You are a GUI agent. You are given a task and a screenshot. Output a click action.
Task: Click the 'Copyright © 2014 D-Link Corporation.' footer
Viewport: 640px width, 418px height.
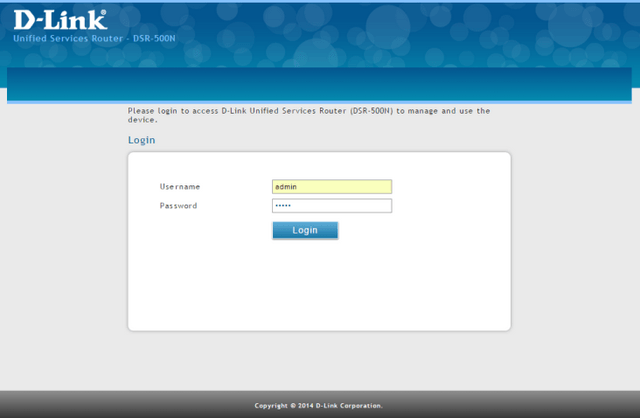pyautogui.click(x=319, y=405)
